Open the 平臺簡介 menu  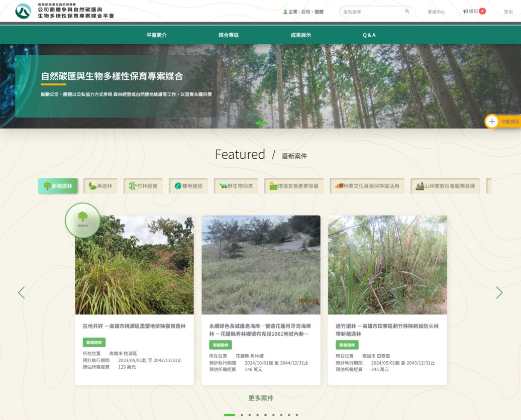[156, 35]
